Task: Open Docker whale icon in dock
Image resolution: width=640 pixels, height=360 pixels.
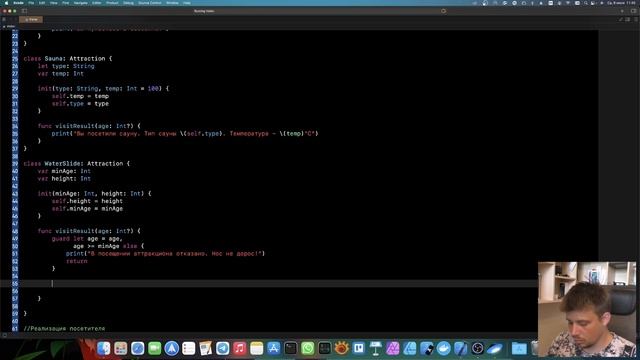Action: click(x=444, y=348)
